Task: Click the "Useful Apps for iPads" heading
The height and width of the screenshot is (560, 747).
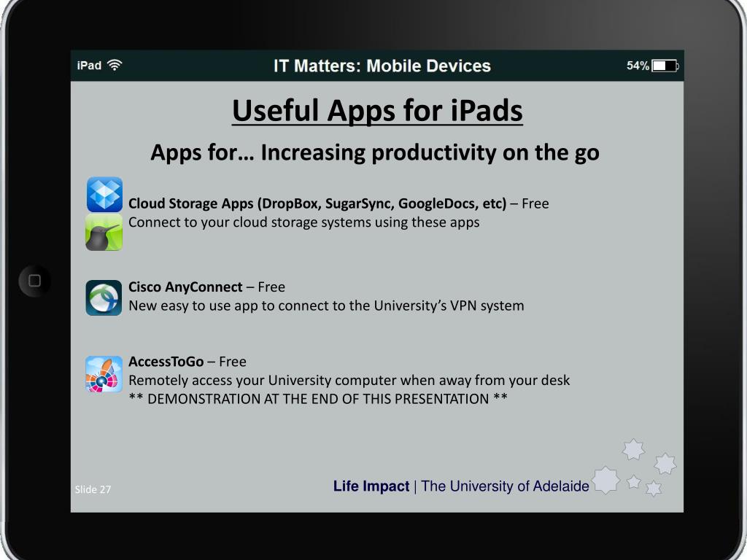Action: coord(377,111)
